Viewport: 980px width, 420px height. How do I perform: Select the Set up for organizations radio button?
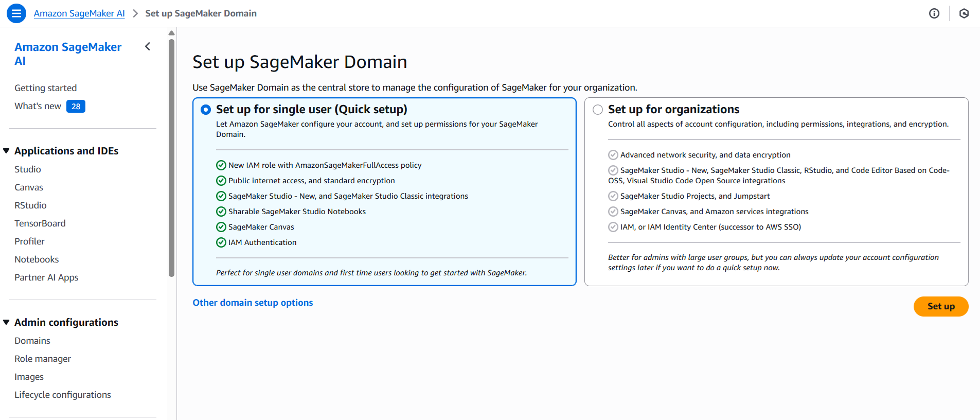pos(598,110)
